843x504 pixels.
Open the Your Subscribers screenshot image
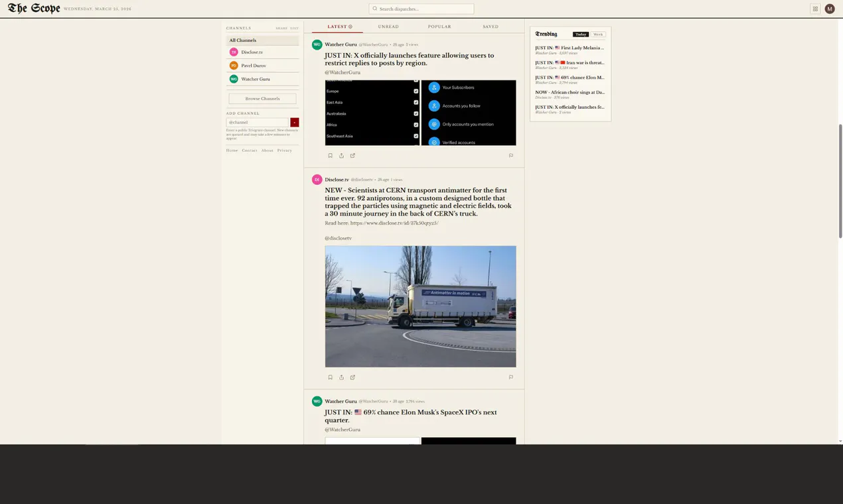click(x=469, y=113)
